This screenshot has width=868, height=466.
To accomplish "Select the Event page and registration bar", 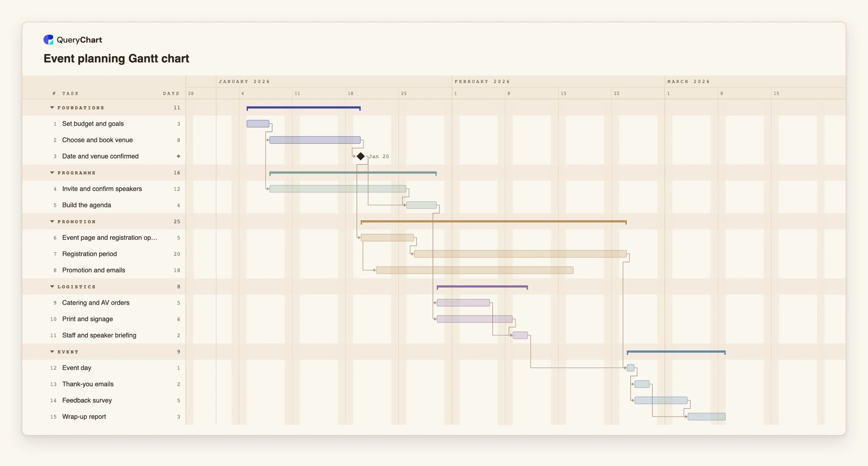I will (x=387, y=238).
